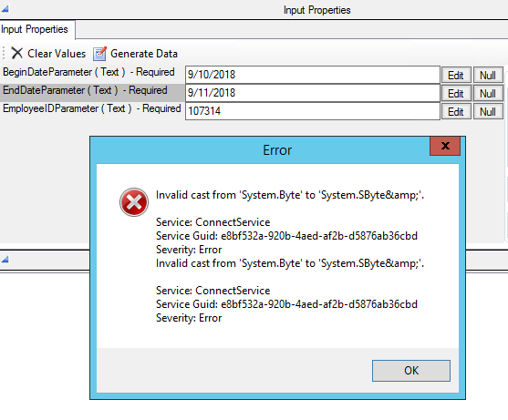Click the EndDateParameter text field
508x420 pixels.
pos(313,93)
